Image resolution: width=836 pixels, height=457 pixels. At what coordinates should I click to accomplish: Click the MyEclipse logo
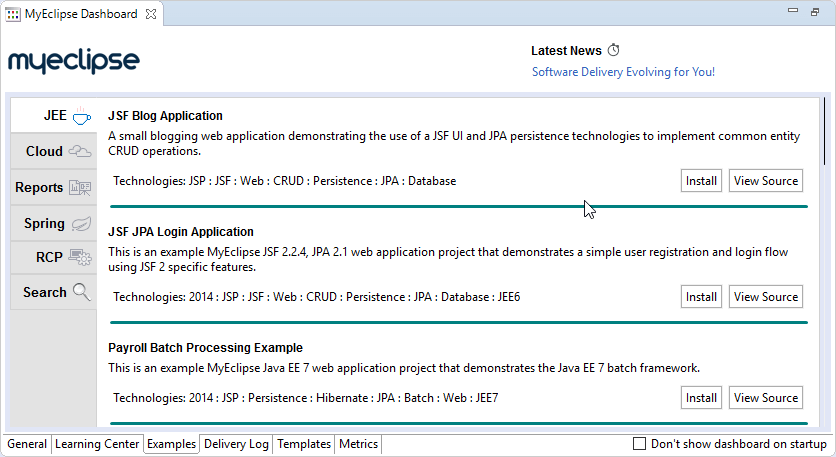click(x=74, y=62)
